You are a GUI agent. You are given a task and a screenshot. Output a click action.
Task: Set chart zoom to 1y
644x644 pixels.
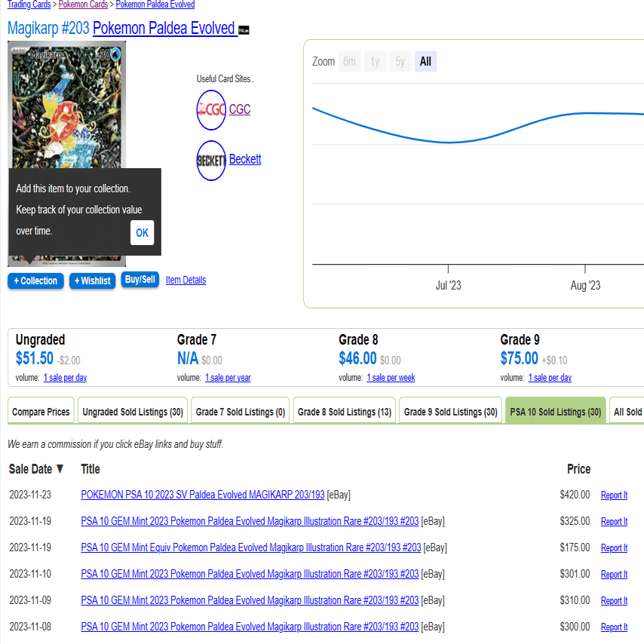coord(375,61)
